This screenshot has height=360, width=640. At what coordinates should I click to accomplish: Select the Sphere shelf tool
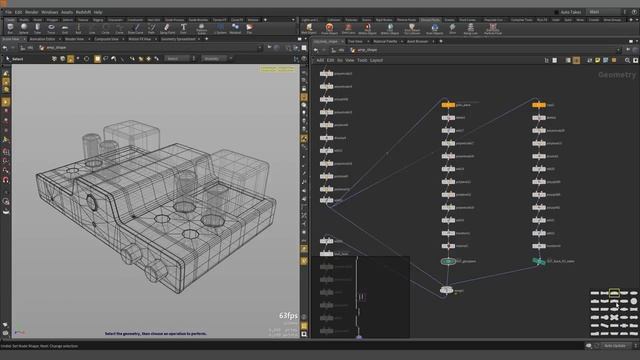[24, 29]
